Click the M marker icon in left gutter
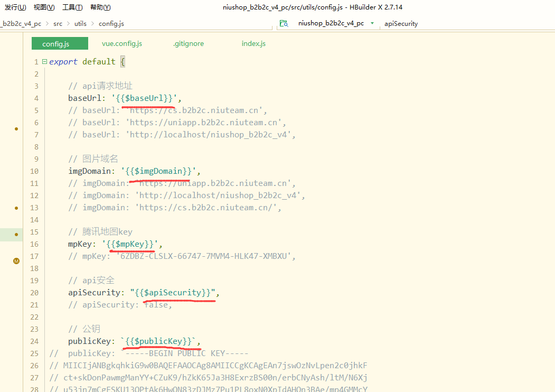This screenshot has width=555, height=392. [x=16, y=260]
